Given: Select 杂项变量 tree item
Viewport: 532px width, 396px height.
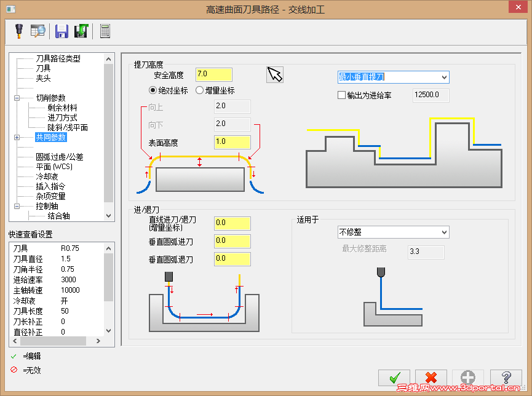Looking at the screenshot, I should tap(50, 197).
